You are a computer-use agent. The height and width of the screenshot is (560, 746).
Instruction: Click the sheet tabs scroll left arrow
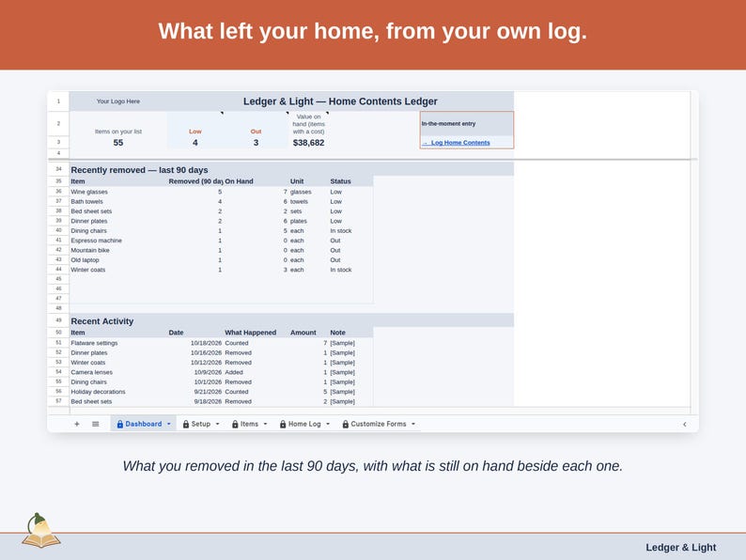pyautogui.click(x=685, y=424)
